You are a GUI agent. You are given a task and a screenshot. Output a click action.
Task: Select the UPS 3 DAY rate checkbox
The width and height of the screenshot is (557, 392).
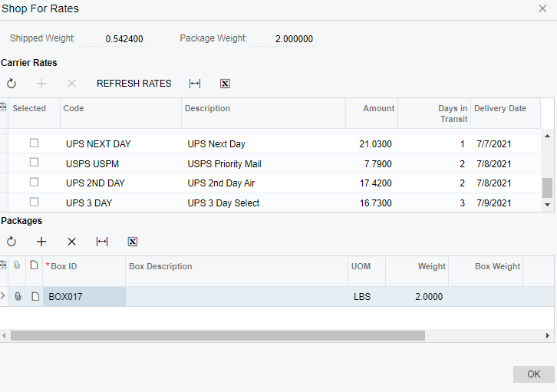point(34,202)
